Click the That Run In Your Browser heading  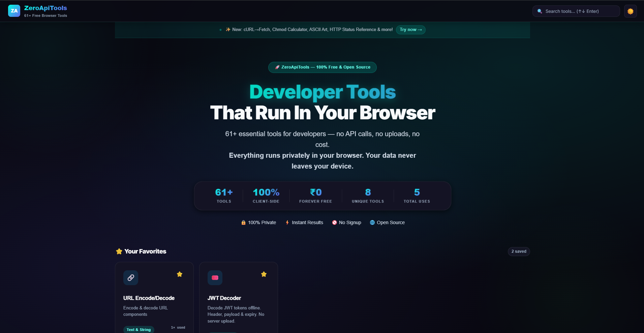(323, 113)
